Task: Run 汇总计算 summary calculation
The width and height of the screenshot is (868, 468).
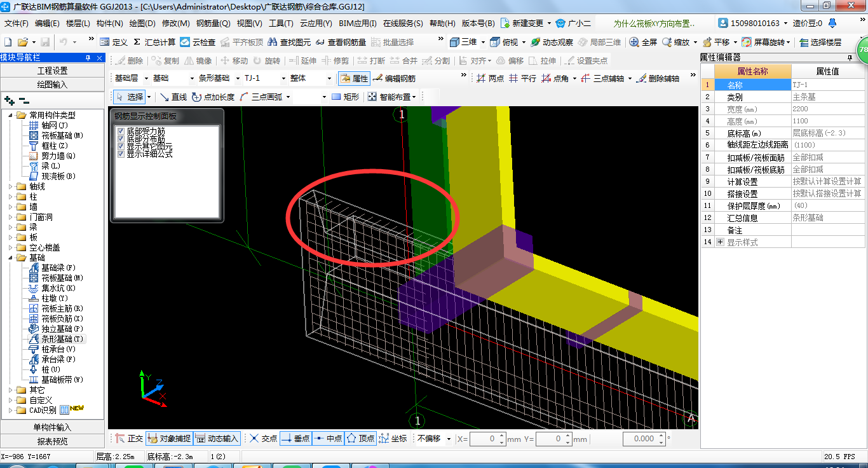Action: pyautogui.click(x=154, y=42)
